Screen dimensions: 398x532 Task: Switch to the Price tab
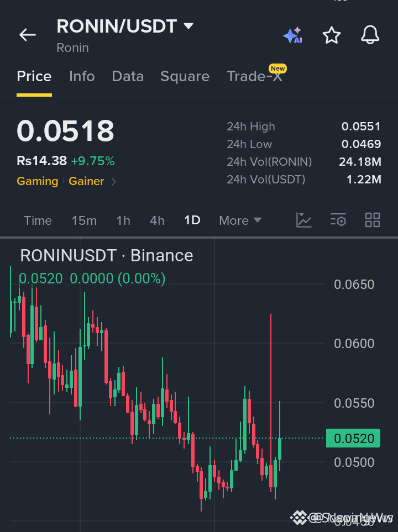[34, 76]
